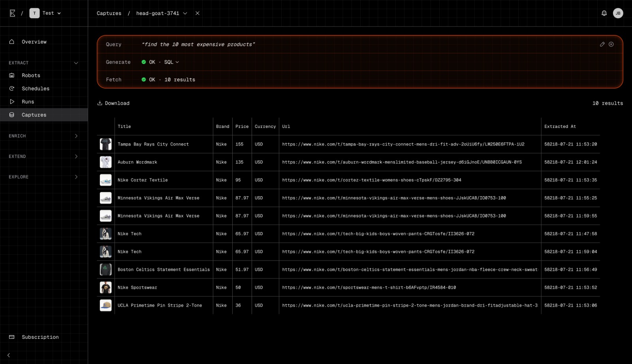Click the Captures breadcrumb link
This screenshot has height=364, width=632.
109,13
